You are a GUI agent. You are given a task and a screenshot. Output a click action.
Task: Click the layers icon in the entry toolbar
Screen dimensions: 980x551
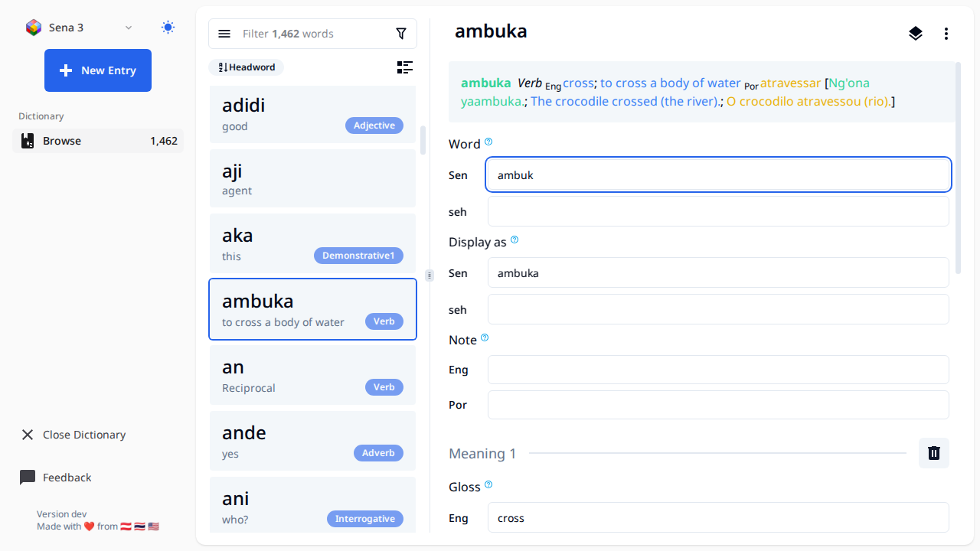(916, 34)
